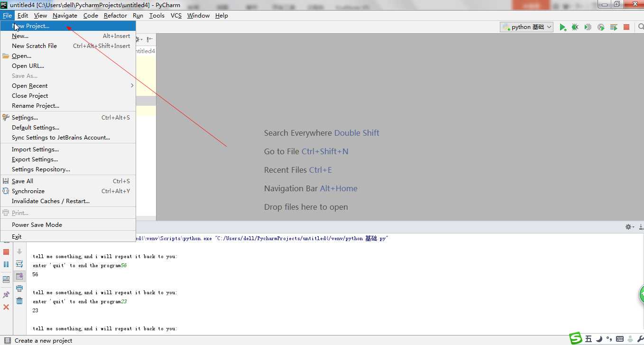Select Default Settings...
Screen dimensions: 644x345
(x=68, y=128)
